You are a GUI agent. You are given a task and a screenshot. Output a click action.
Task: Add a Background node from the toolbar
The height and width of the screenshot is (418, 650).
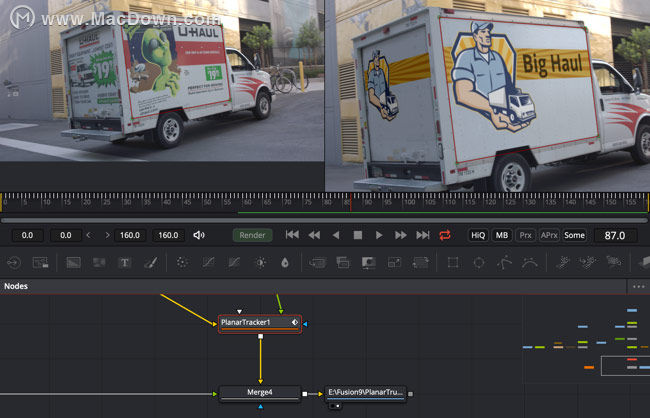click(73, 262)
